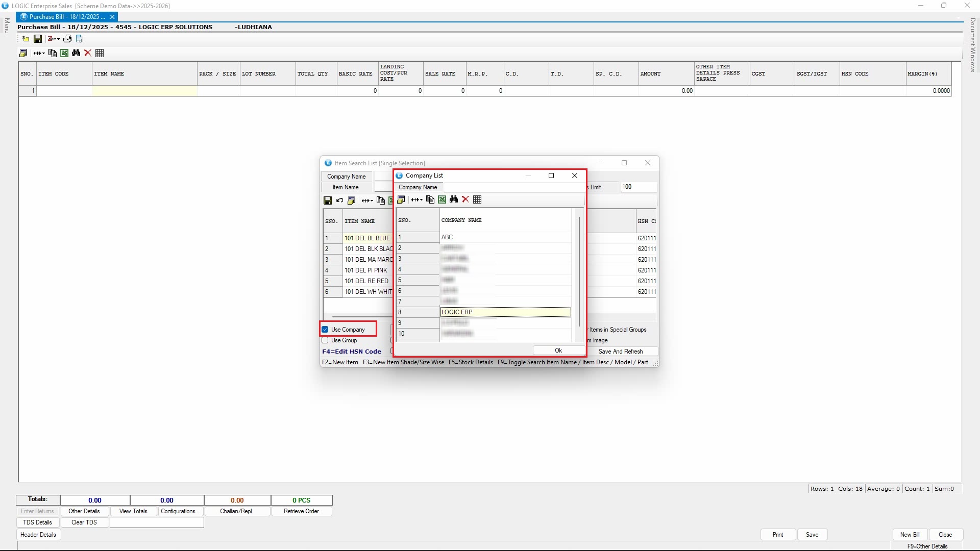
Task: Click copy icon in Company List toolbar
Action: [x=430, y=199]
